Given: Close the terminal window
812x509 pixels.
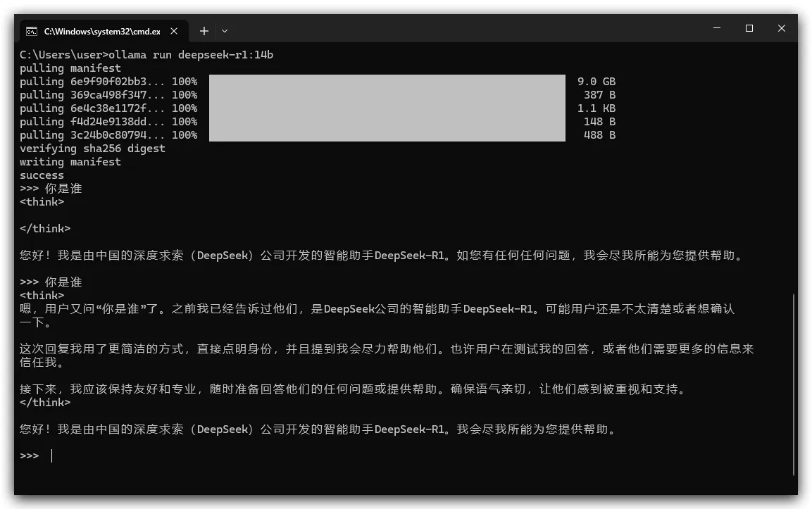Looking at the screenshot, I should click(x=782, y=29).
